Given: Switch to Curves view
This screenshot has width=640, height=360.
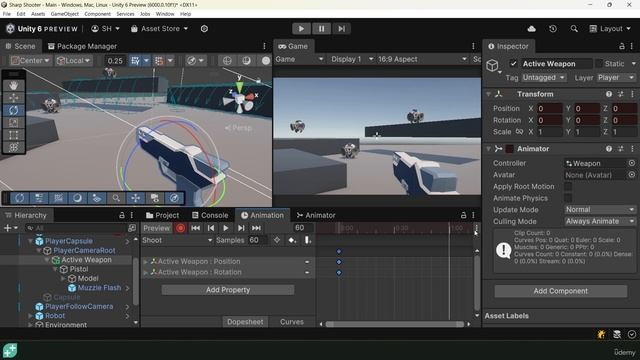Looking at the screenshot, I should coord(291,322).
